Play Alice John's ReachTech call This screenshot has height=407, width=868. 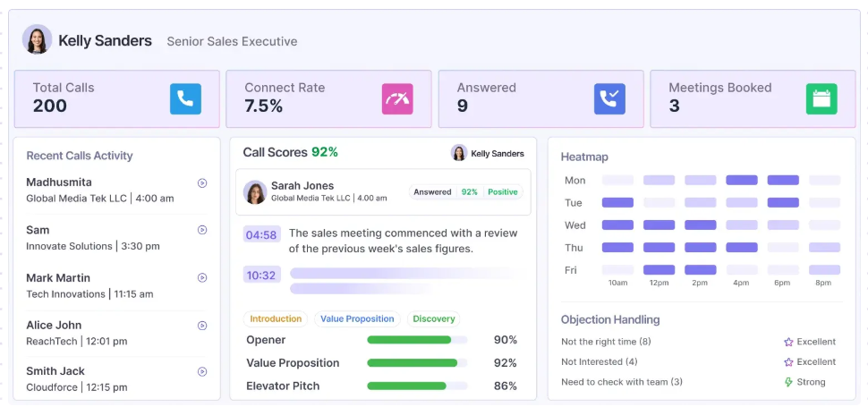pyautogui.click(x=202, y=326)
